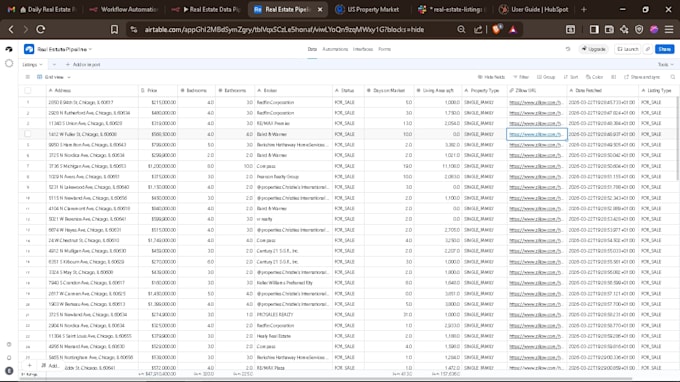Click the address bar share icon
Viewport: 680px width, 382px height.
pos(478,29)
